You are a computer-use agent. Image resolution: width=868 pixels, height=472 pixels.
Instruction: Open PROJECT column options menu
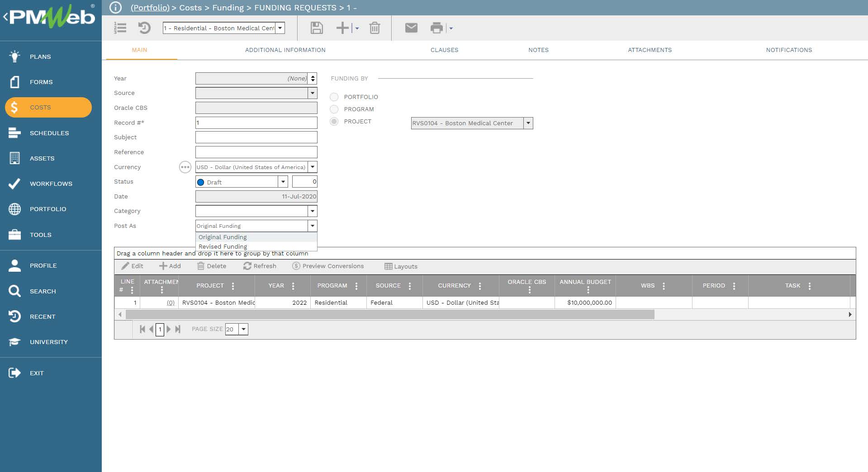click(x=233, y=286)
